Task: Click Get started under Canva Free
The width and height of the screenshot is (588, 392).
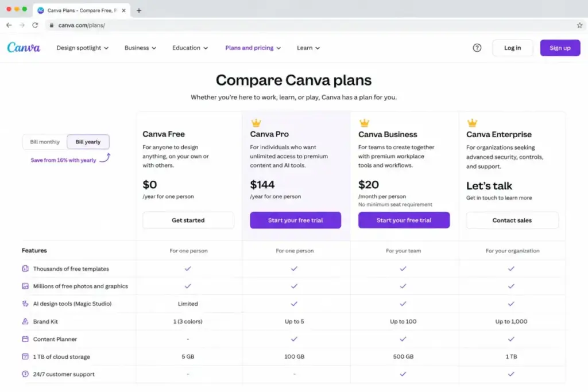Action: click(188, 220)
